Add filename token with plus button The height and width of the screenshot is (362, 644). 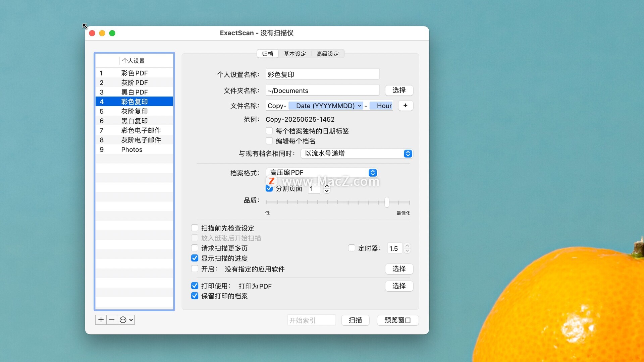click(406, 106)
